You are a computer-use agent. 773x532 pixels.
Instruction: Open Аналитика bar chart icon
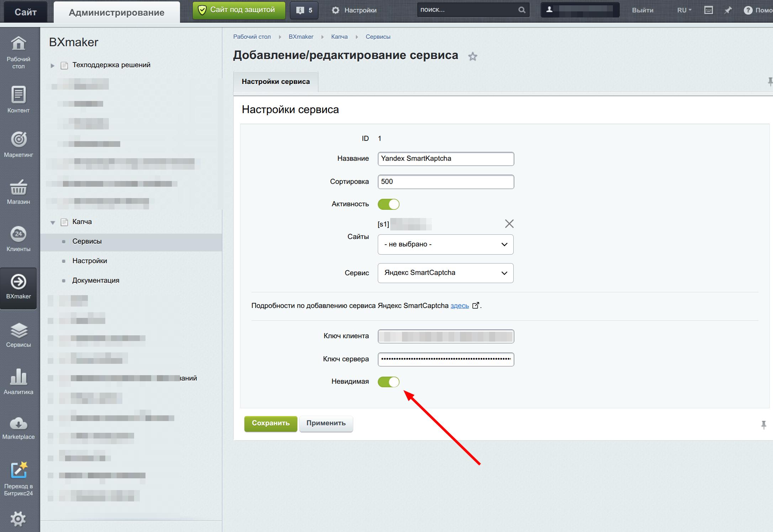18,377
